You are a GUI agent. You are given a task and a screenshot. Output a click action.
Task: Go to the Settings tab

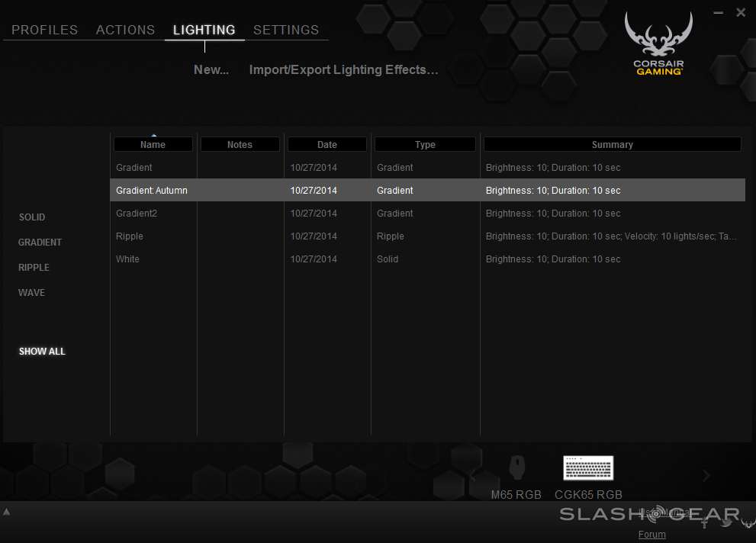point(286,30)
